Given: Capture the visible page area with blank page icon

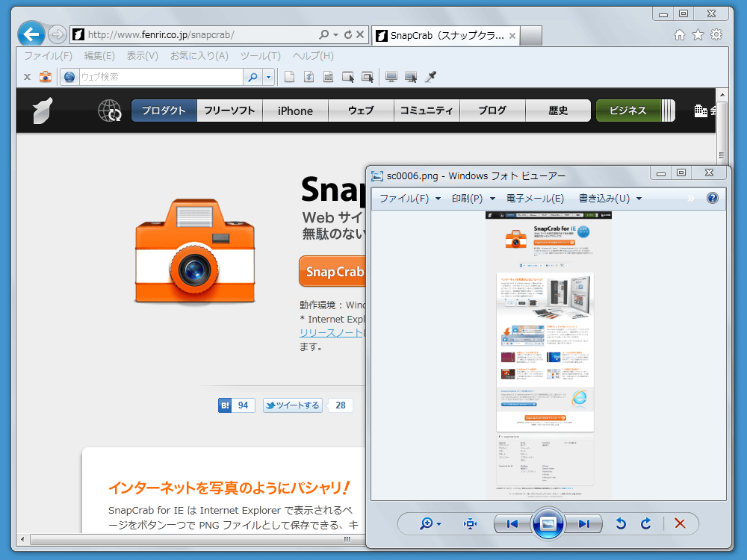Looking at the screenshot, I should pyautogui.click(x=289, y=77).
